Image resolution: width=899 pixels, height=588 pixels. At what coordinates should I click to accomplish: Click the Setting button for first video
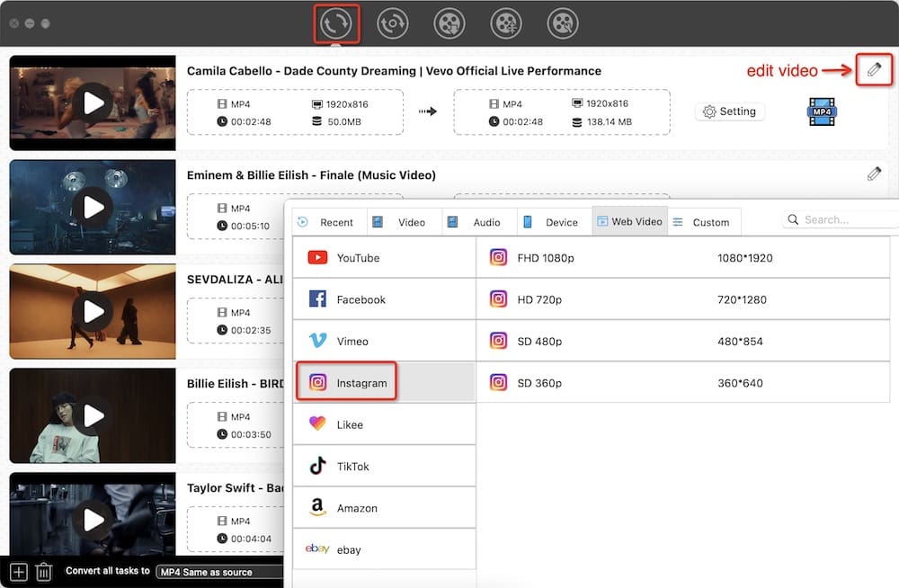[729, 111]
